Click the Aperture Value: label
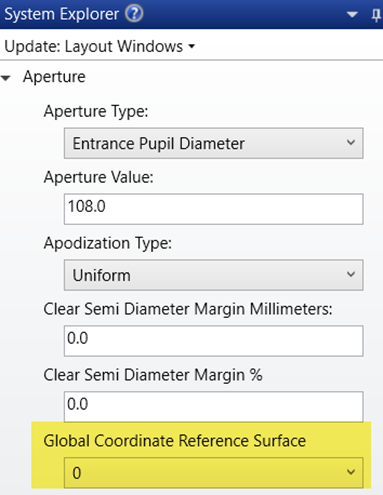383x495 pixels. [x=98, y=177]
